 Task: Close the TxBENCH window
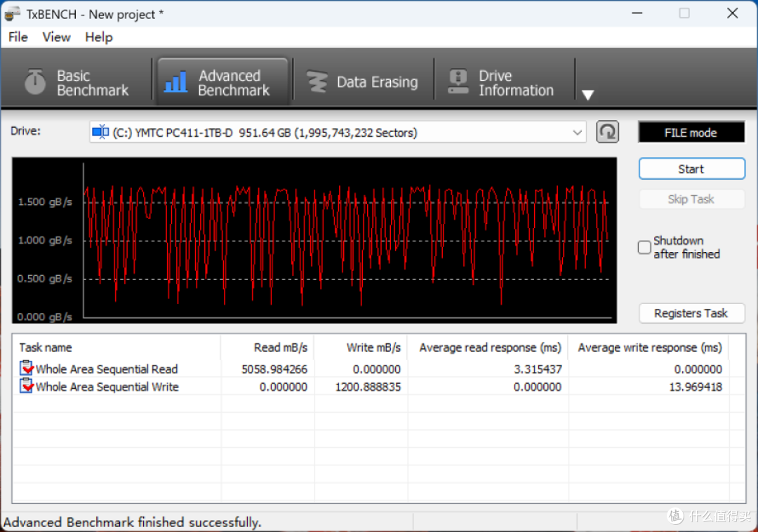[732, 13]
